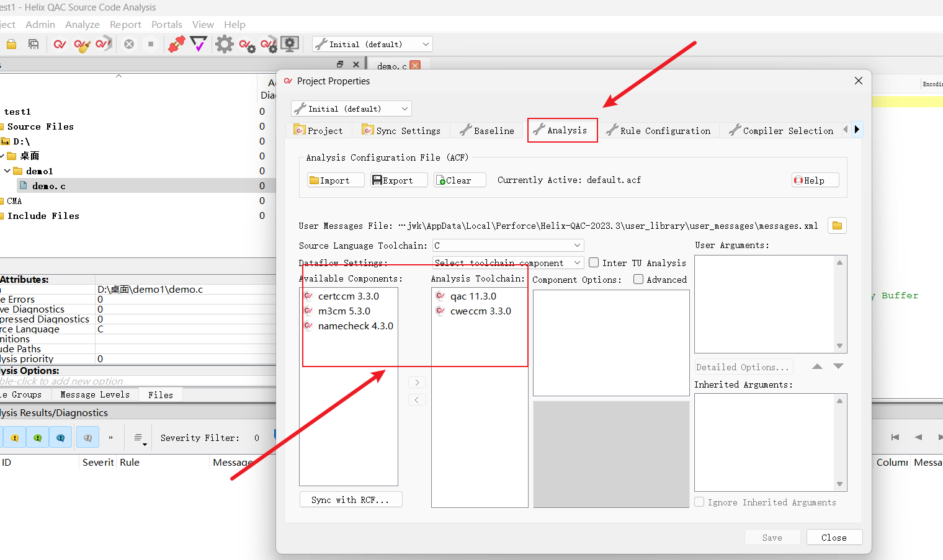
Task: Click the red plug connection toolbar icon
Action: point(177,44)
